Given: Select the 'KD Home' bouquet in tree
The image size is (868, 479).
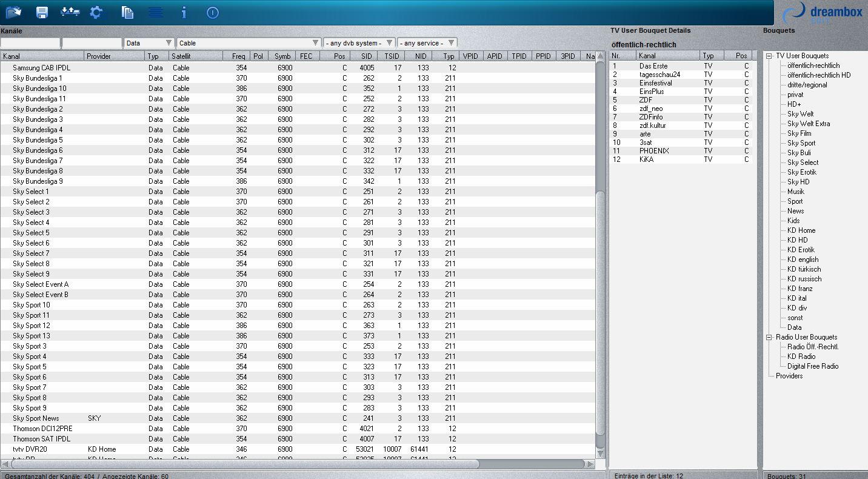Looking at the screenshot, I should point(801,230).
